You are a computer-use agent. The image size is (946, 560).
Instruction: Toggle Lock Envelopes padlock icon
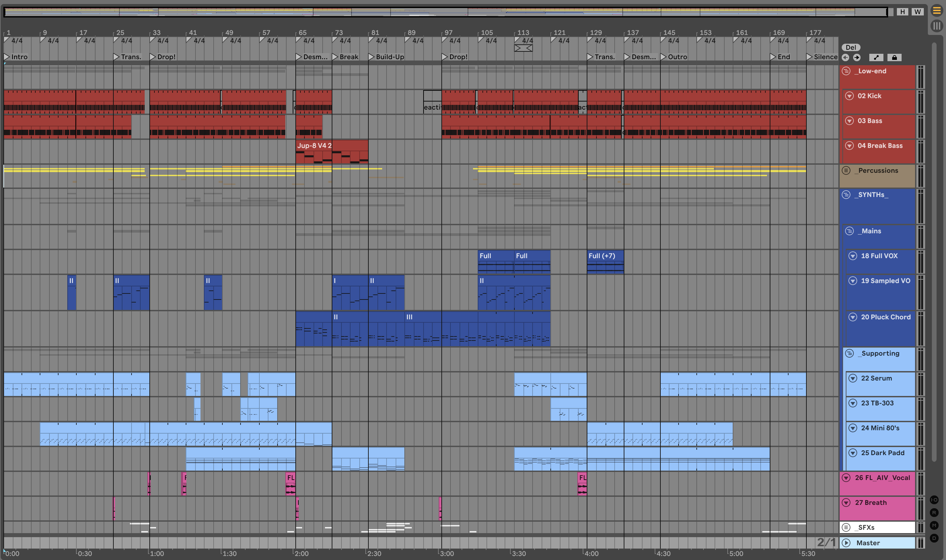point(894,57)
